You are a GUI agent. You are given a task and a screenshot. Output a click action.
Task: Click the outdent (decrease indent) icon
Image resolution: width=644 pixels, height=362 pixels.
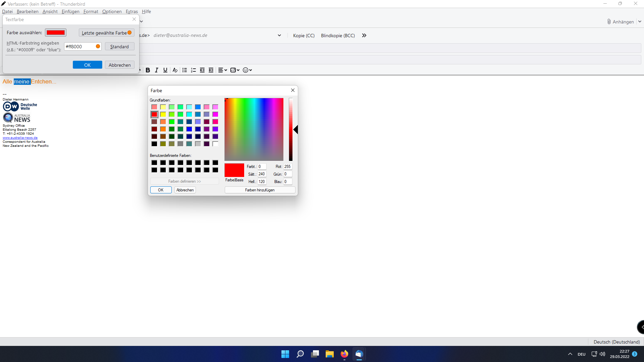coord(202,70)
